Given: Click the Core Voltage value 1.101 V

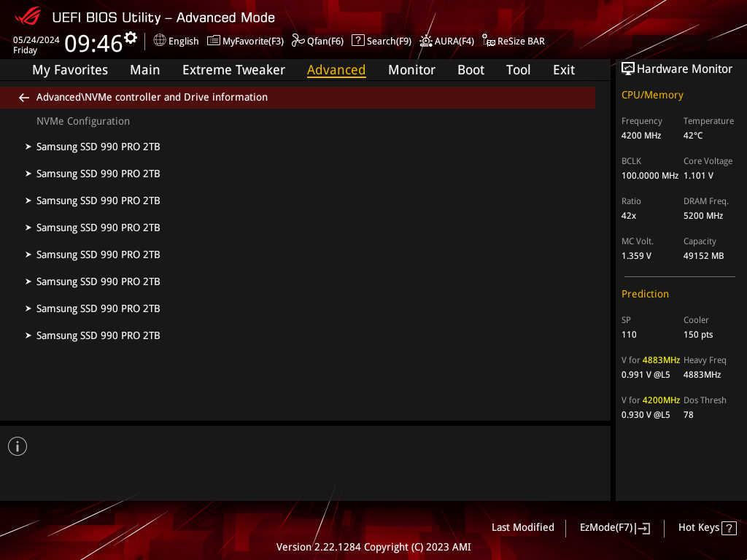Looking at the screenshot, I should tap(698, 176).
